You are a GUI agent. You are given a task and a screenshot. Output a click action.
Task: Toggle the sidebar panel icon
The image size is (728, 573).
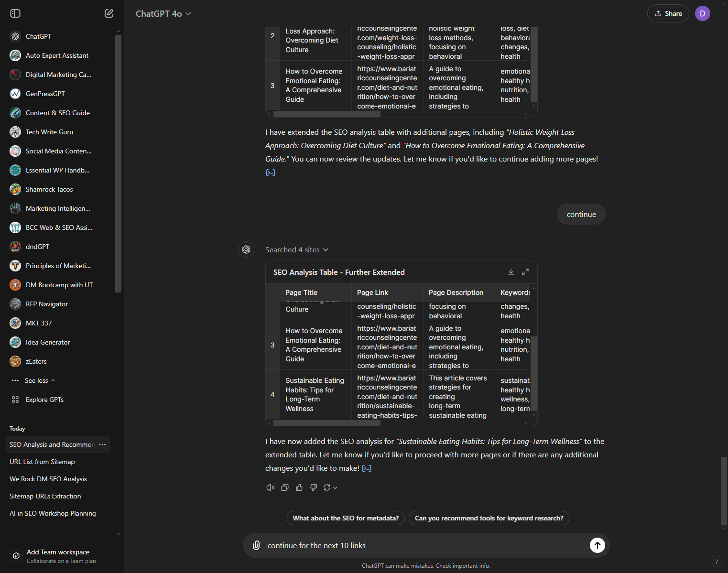(x=15, y=13)
